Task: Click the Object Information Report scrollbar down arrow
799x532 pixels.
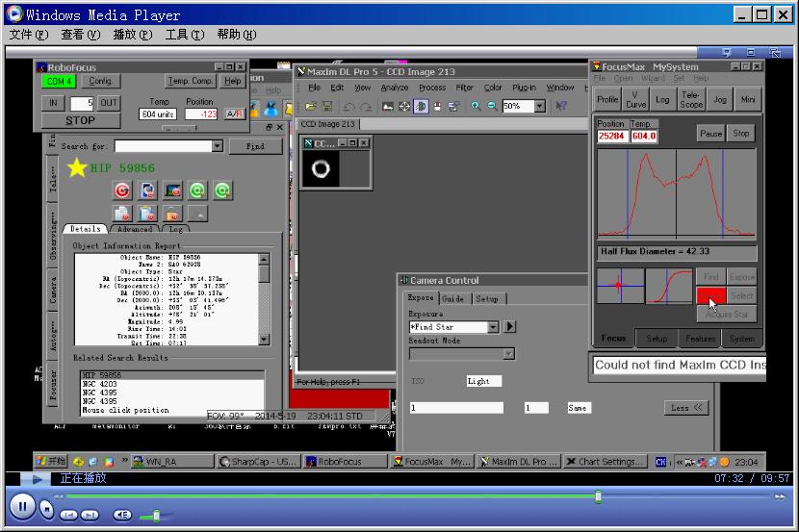Action: (x=264, y=339)
